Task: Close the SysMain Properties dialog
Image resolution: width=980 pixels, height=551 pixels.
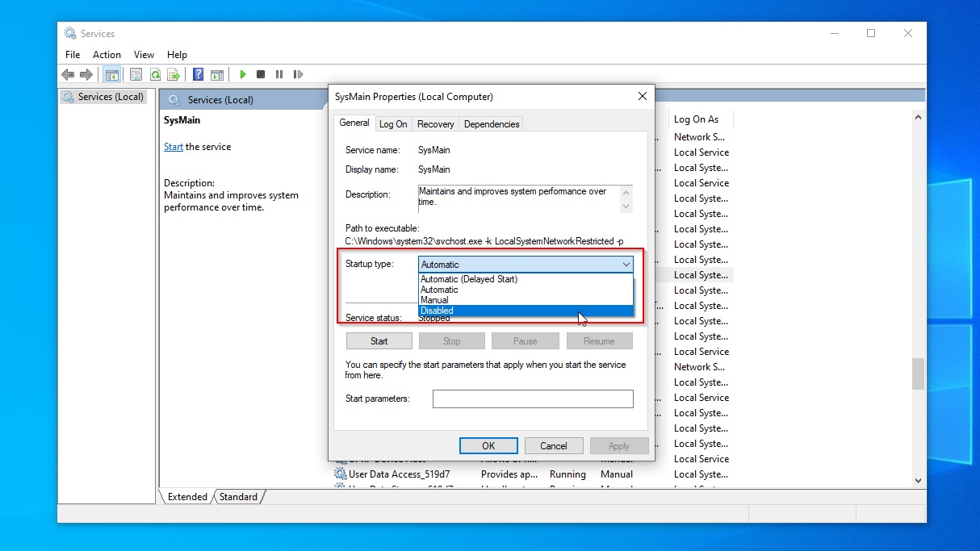Action: tap(643, 96)
